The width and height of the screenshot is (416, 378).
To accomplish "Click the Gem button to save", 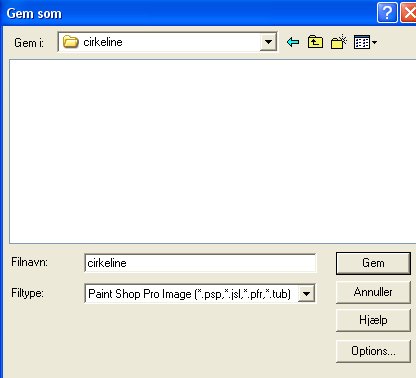I will [x=373, y=263].
